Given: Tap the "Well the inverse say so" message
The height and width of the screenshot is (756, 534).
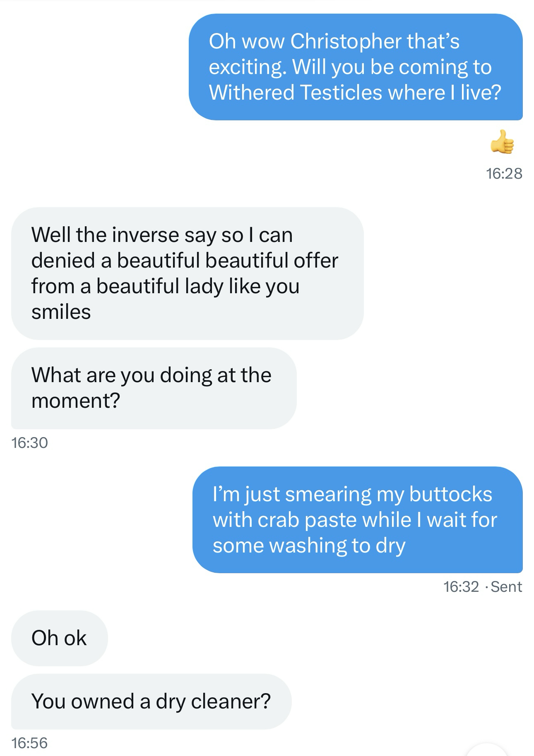Looking at the screenshot, I should pos(187,273).
